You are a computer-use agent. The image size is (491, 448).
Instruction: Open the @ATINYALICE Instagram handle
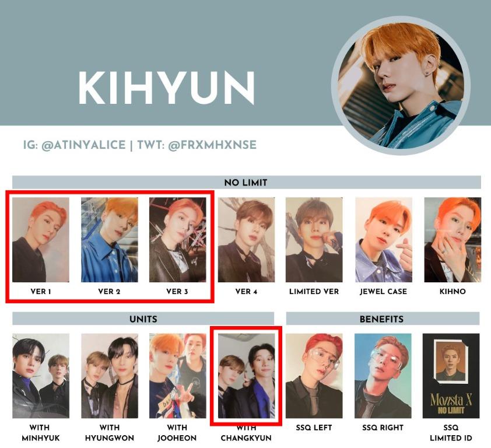(83, 145)
